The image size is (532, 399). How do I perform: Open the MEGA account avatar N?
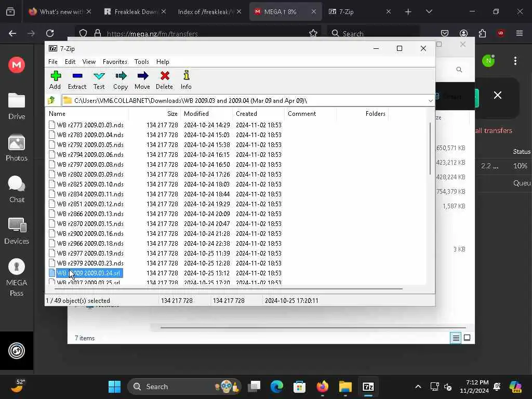[x=488, y=61]
